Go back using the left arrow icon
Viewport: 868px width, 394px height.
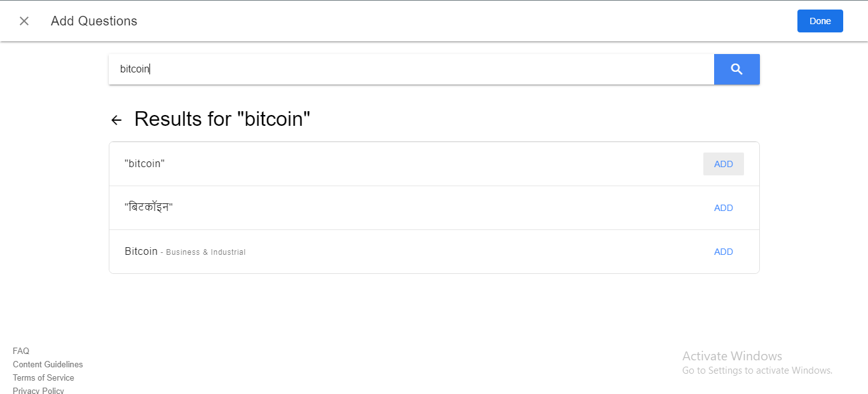click(x=116, y=120)
